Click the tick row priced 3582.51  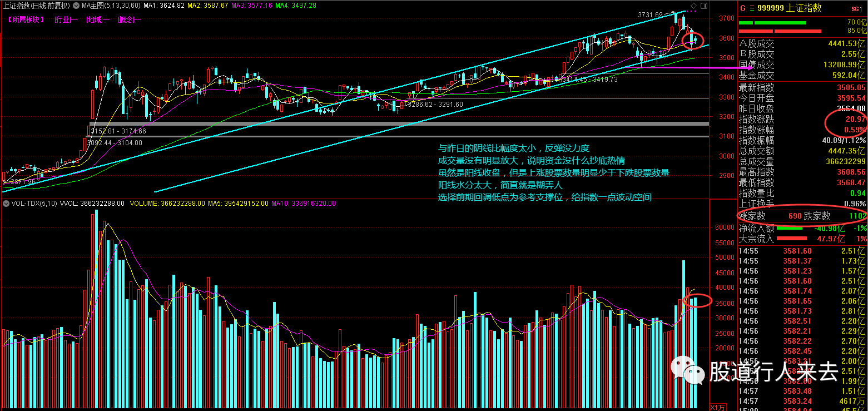click(802, 321)
